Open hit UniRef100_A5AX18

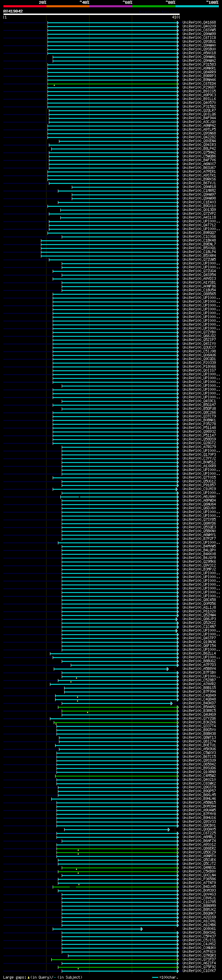coord(199,53)
